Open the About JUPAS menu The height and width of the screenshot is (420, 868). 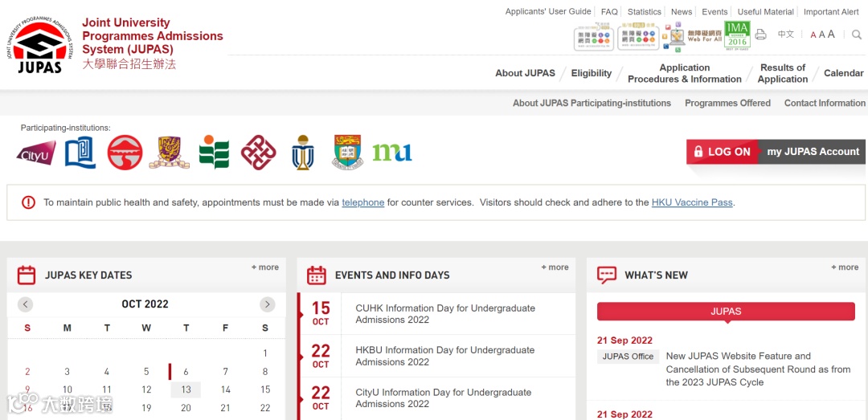[x=525, y=73]
